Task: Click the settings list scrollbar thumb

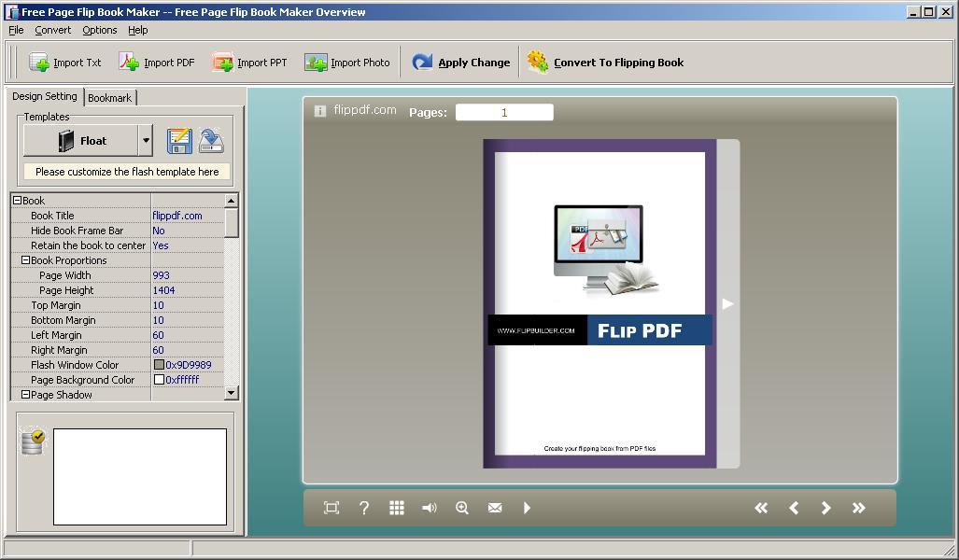Action: [x=232, y=222]
